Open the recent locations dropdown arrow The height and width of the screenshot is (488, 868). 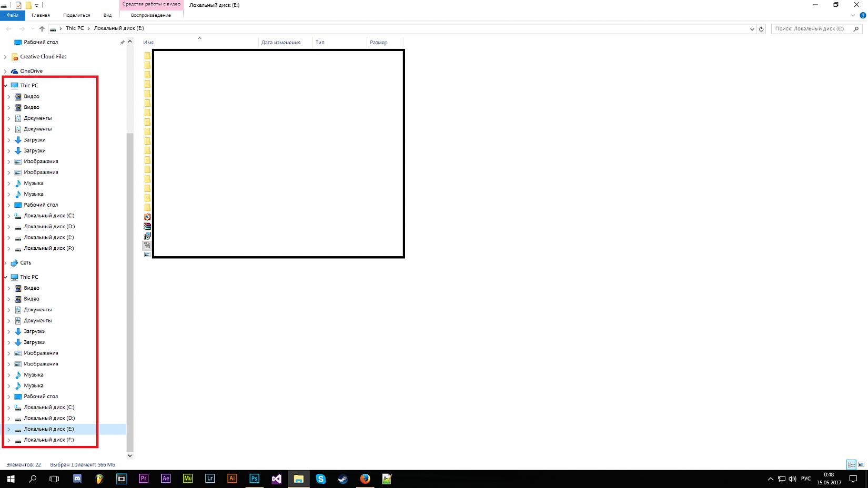[33, 29]
